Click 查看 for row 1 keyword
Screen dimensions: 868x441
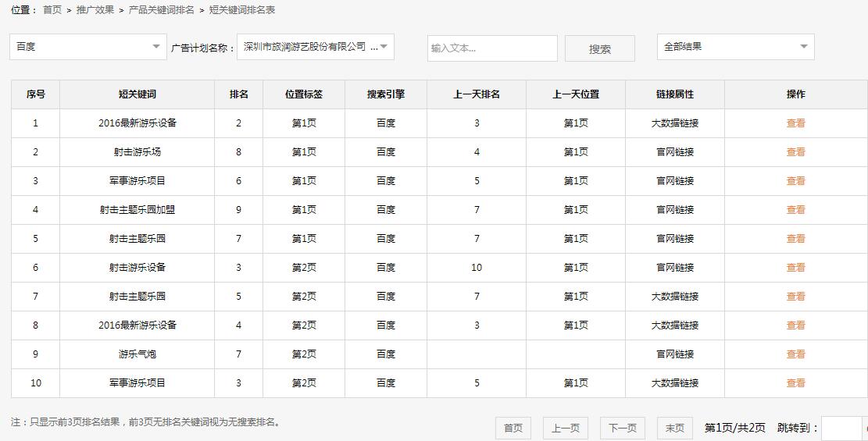[795, 123]
